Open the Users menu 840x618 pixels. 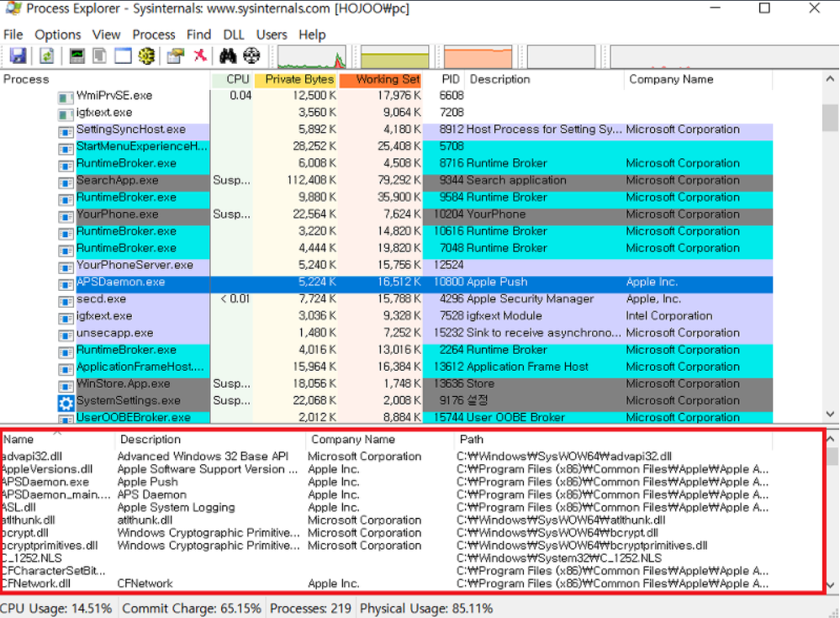click(x=272, y=34)
